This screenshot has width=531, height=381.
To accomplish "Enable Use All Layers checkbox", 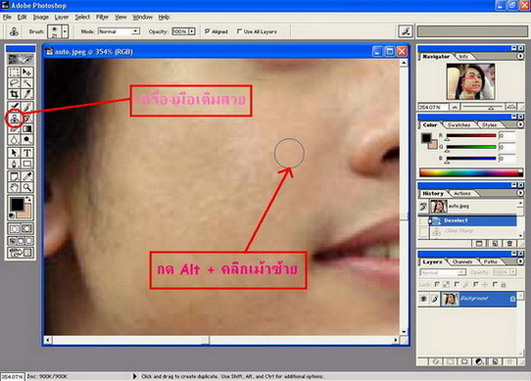I will point(239,31).
